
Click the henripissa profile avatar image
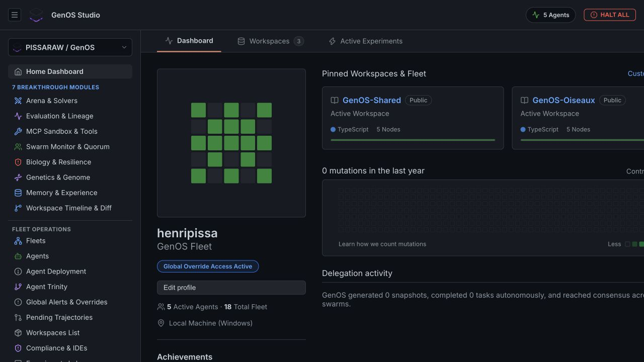click(x=231, y=143)
